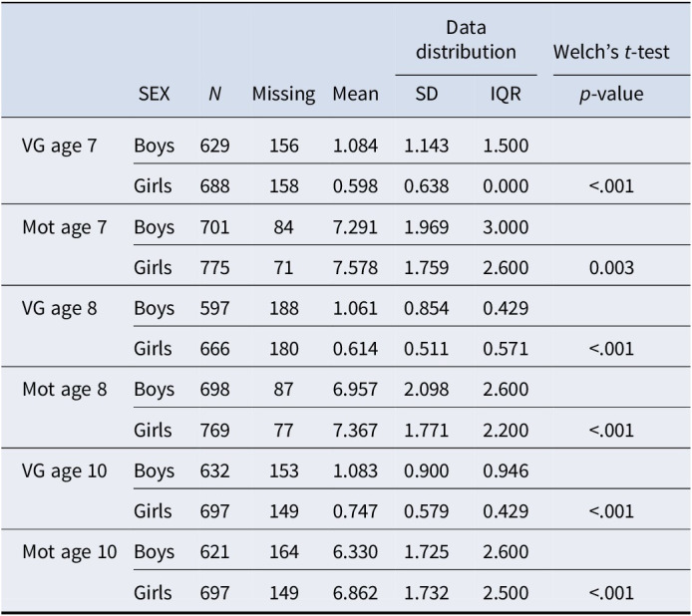Click the VG age 10 row label
Viewport: 692px width, 616px height.
65,470
